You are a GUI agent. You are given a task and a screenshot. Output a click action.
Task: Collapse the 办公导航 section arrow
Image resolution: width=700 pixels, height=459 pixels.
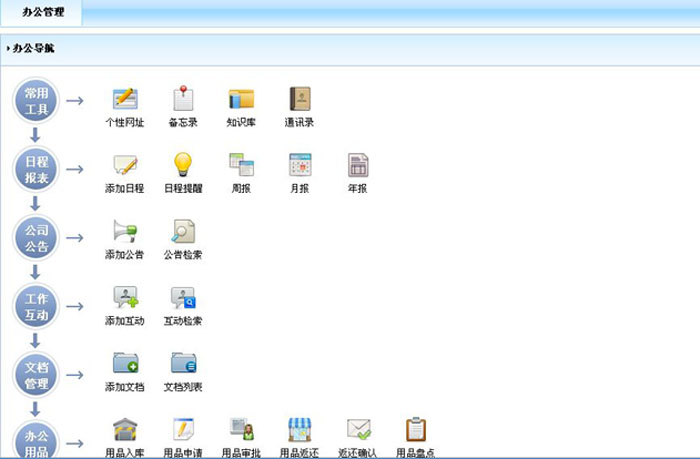point(8,48)
